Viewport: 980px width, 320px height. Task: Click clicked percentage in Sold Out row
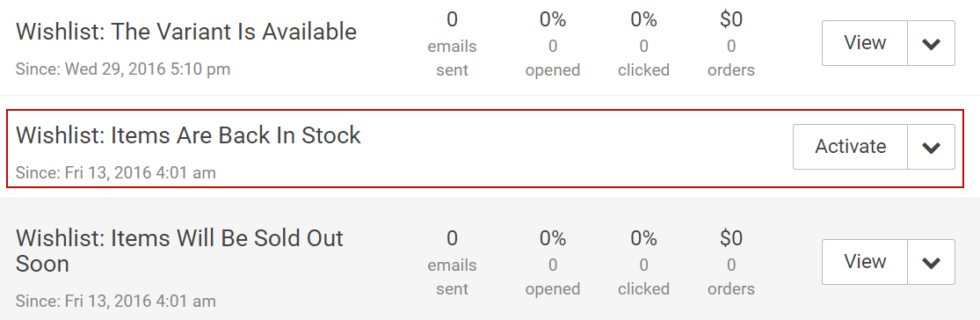643,263
